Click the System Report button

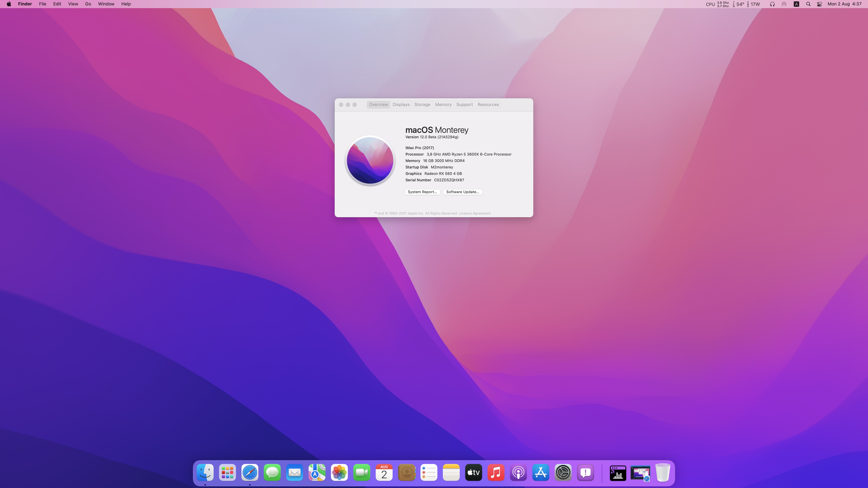[422, 192]
